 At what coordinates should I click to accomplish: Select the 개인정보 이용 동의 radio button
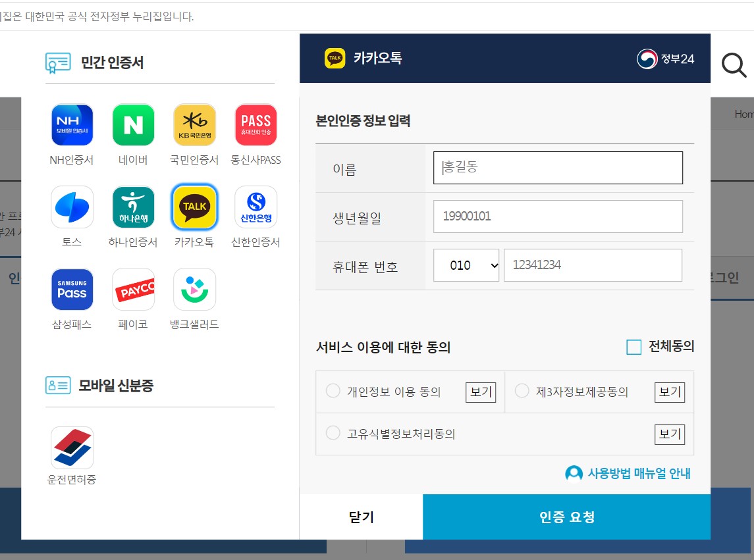point(333,391)
